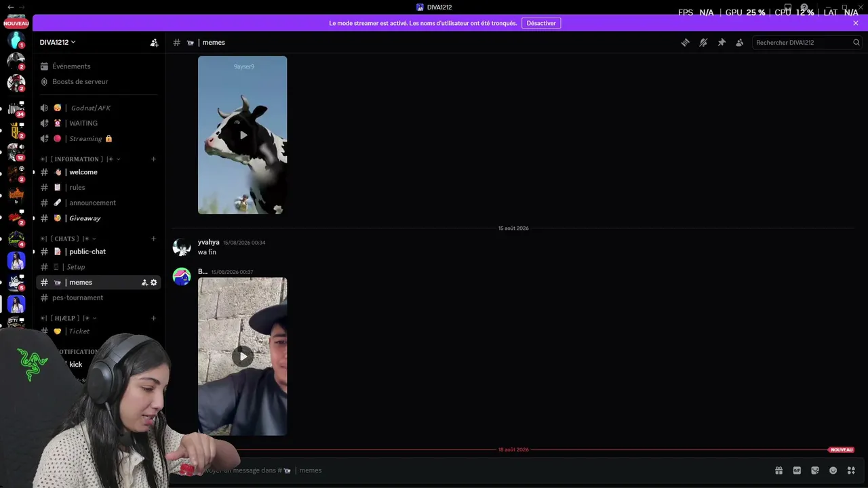Open memes channel settings gear
This screenshot has width=868, height=488.
coord(154,282)
